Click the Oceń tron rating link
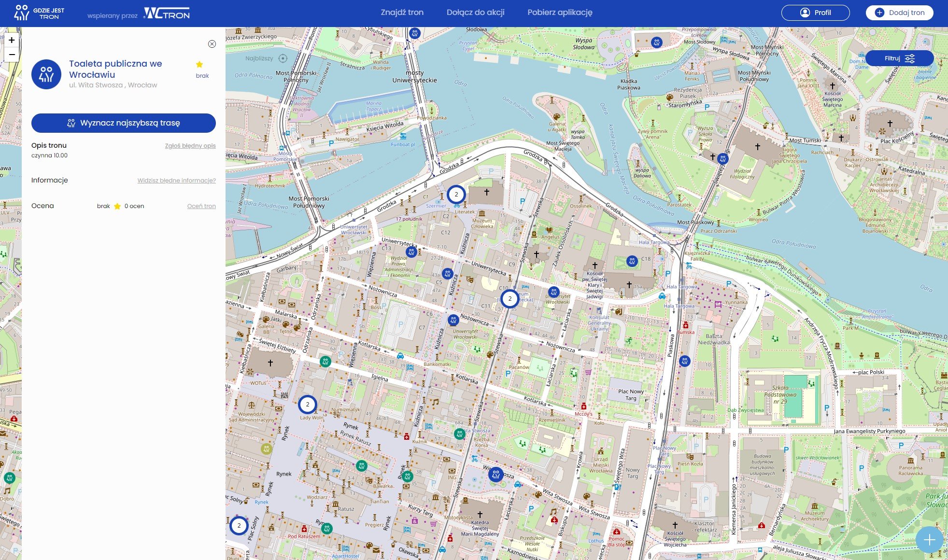The image size is (948, 560). click(201, 206)
